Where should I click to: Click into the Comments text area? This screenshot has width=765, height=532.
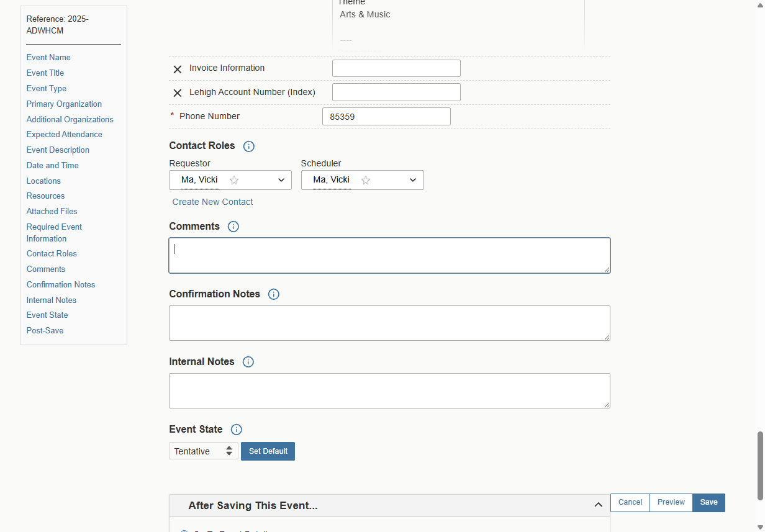(389, 255)
